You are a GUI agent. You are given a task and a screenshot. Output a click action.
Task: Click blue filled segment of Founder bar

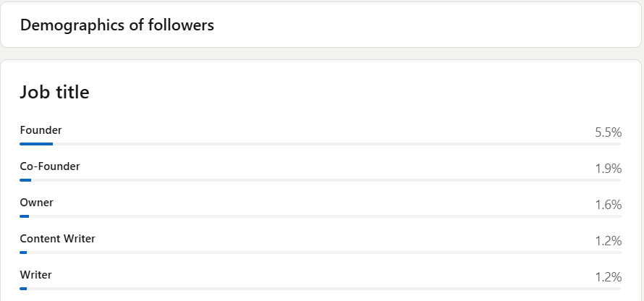coord(36,144)
